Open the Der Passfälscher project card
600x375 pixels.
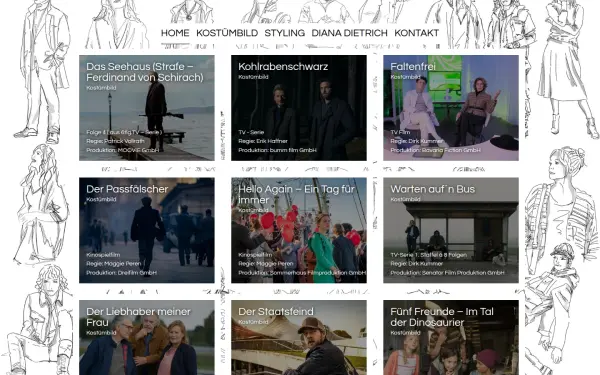coord(147,230)
